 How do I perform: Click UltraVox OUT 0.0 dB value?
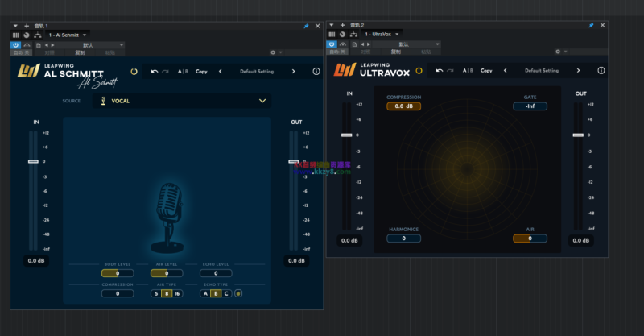click(x=580, y=241)
